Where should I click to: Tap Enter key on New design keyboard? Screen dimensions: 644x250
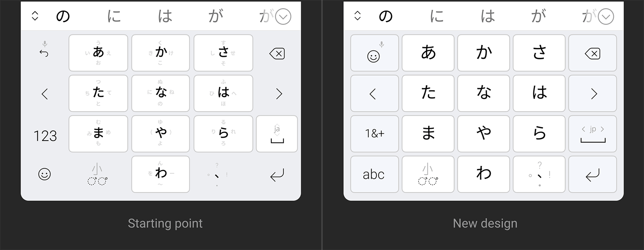pyautogui.click(x=592, y=174)
